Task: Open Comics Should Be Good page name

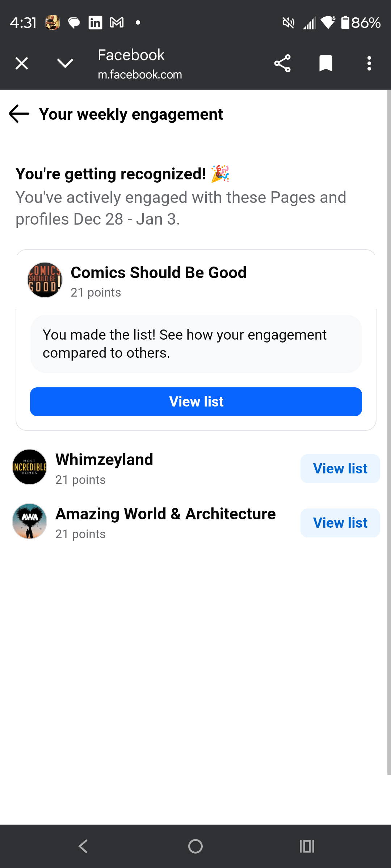Action: [x=159, y=273]
